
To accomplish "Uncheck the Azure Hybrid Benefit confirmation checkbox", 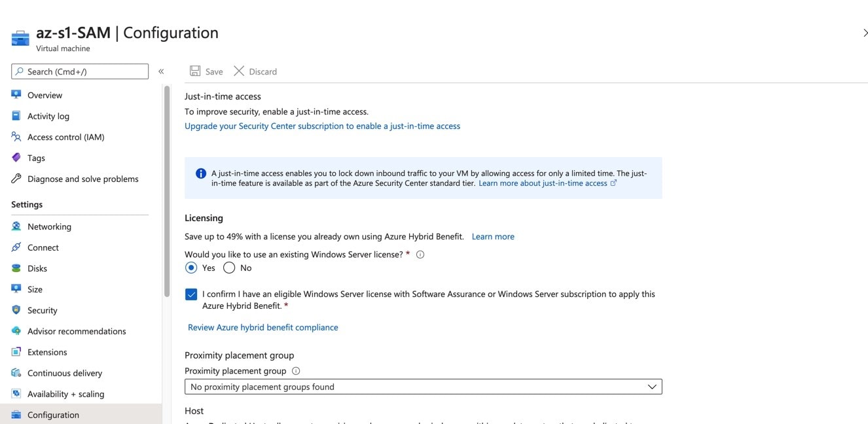I will [x=190, y=294].
